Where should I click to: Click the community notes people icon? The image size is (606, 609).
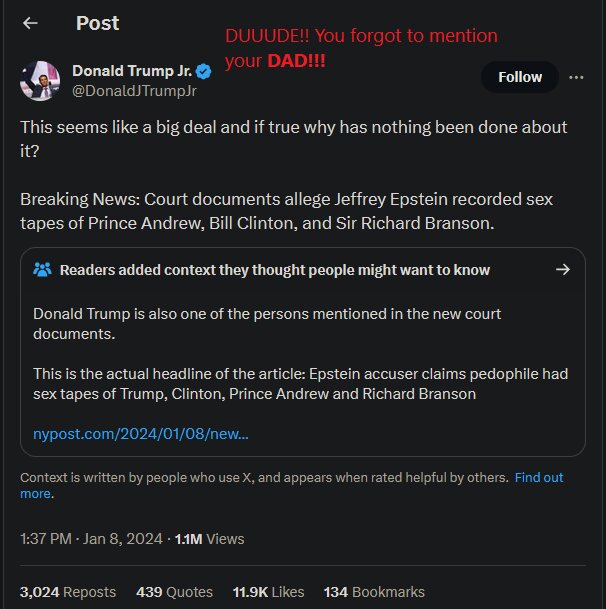pos(42,269)
